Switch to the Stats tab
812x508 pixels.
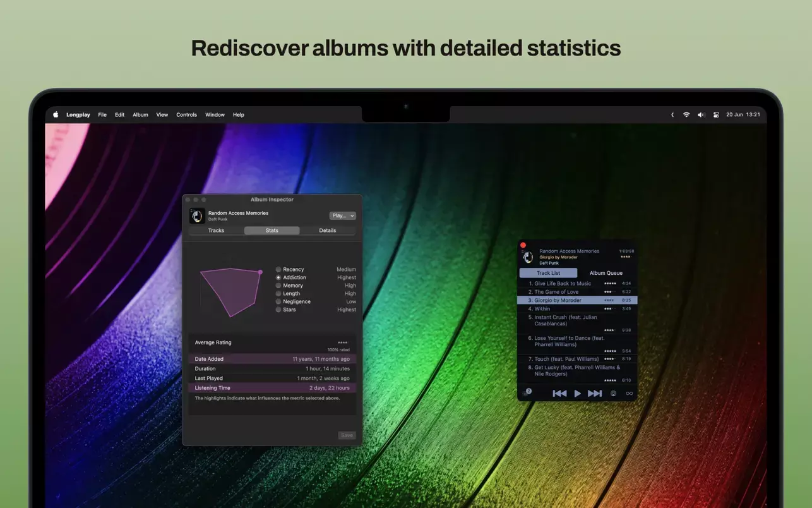tap(272, 231)
